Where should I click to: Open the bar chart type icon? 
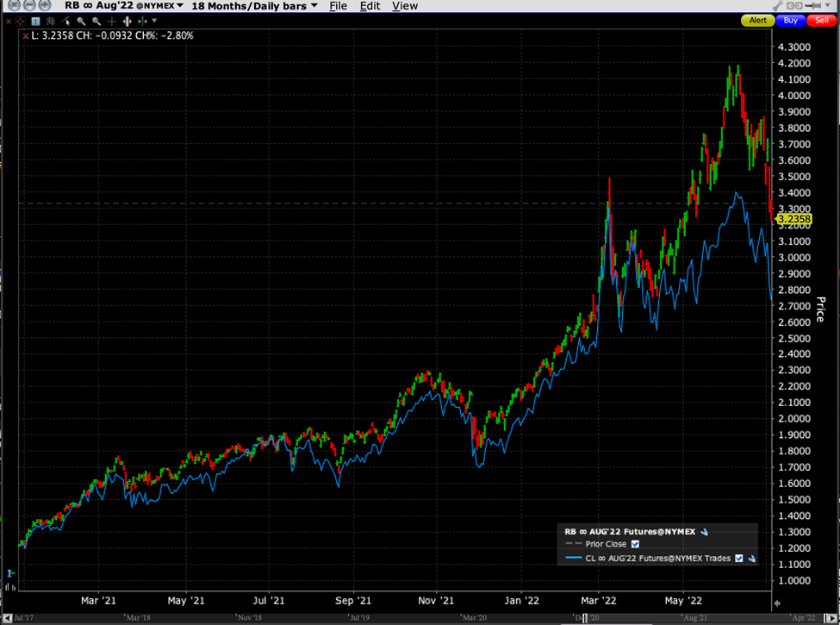point(51,21)
